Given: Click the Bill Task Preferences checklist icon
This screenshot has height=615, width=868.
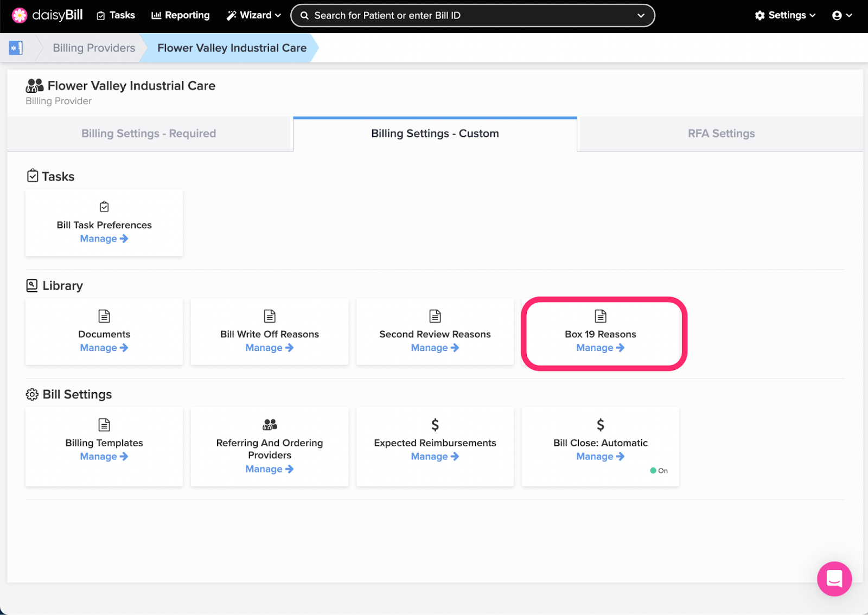Looking at the screenshot, I should click(104, 207).
